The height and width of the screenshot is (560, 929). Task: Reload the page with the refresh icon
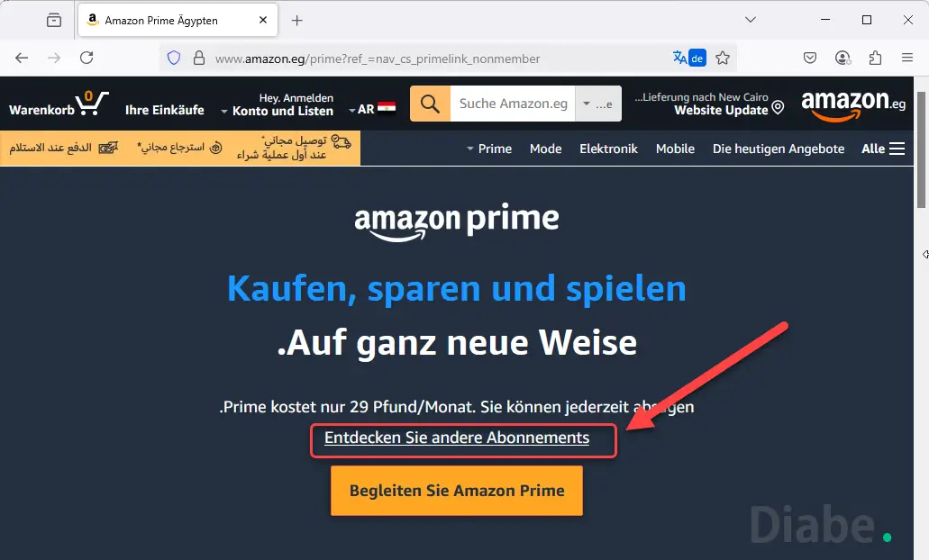pos(87,58)
